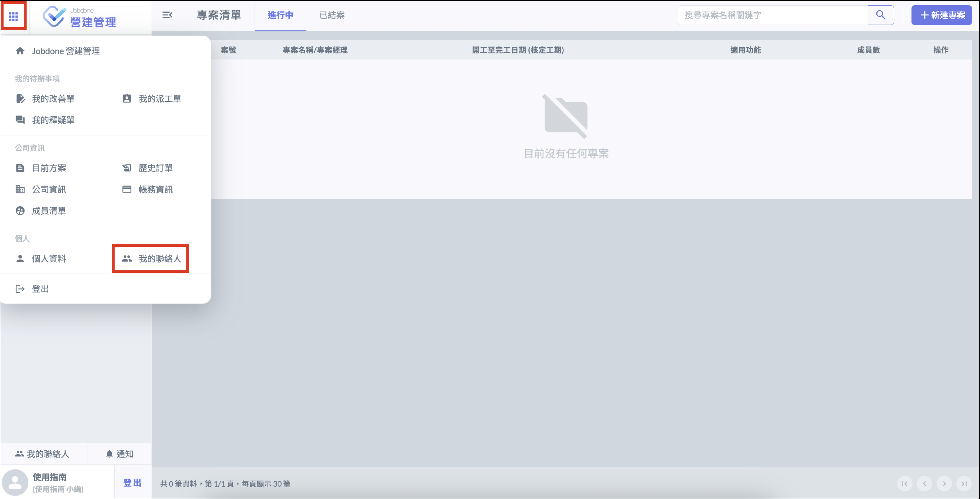Open 我的釋疑單 menu item
The image size is (980, 499).
coord(53,120)
